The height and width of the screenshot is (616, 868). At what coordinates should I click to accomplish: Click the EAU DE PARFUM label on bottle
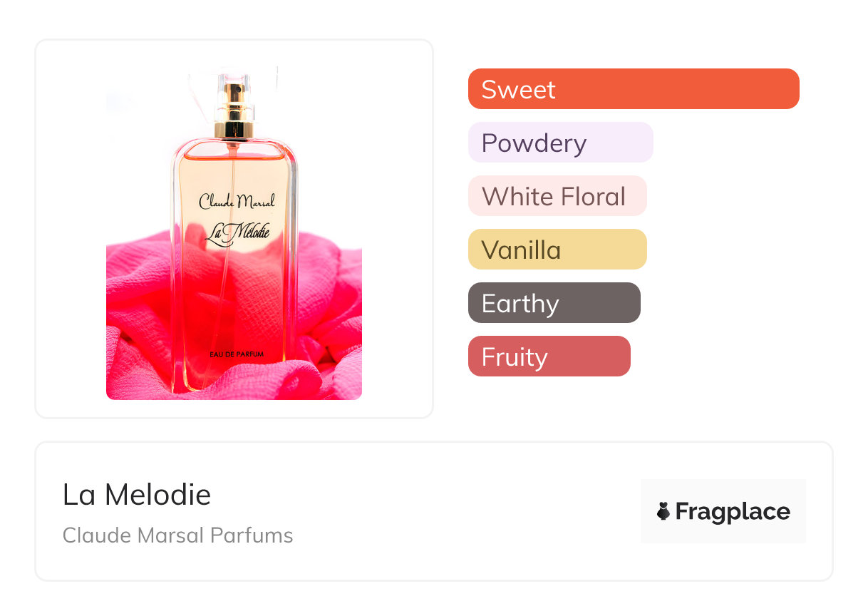(x=238, y=354)
